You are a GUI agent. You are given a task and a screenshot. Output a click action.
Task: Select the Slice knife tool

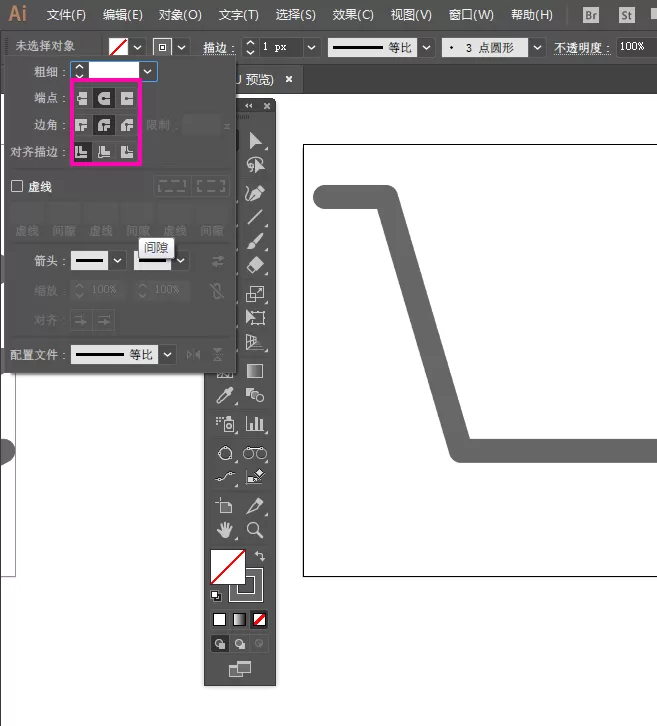click(x=255, y=506)
